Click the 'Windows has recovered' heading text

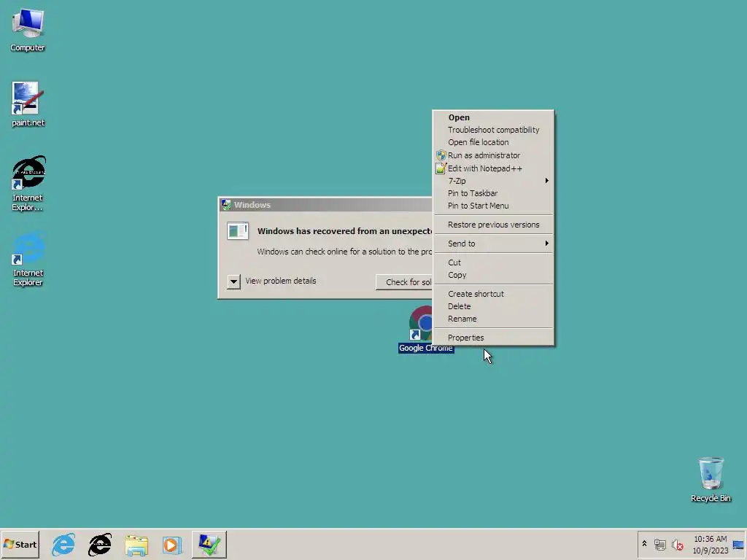pyautogui.click(x=345, y=231)
